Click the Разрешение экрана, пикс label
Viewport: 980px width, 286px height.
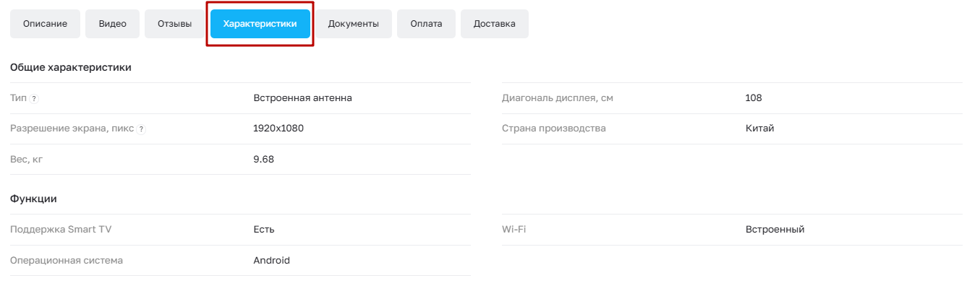coord(72,128)
